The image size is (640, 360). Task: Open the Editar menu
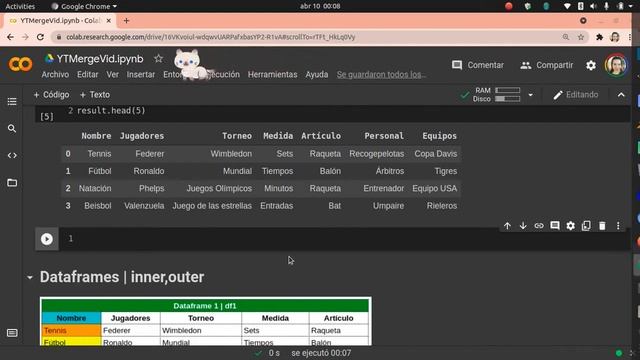tap(88, 75)
